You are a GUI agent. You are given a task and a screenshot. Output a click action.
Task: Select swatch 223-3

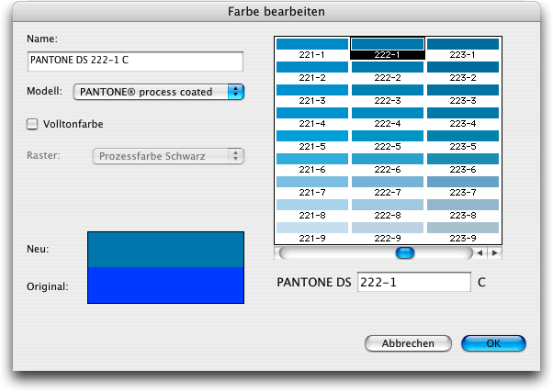point(463,95)
